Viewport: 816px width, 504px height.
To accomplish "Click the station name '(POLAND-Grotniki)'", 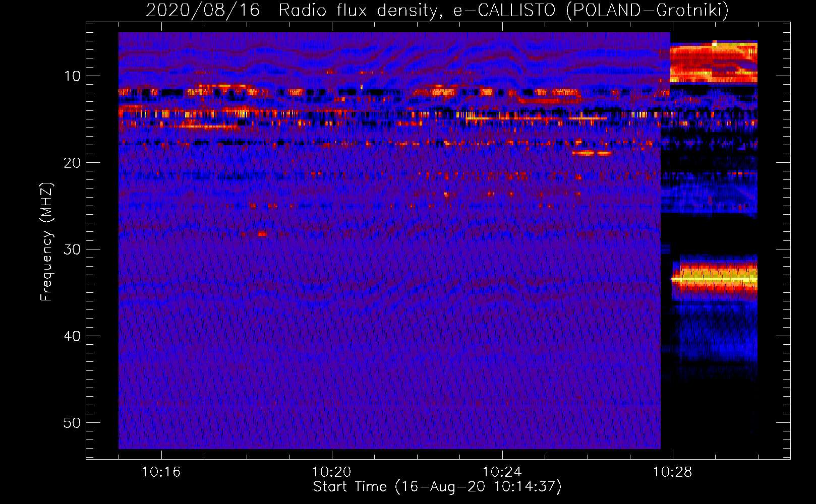I will (x=647, y=10).
